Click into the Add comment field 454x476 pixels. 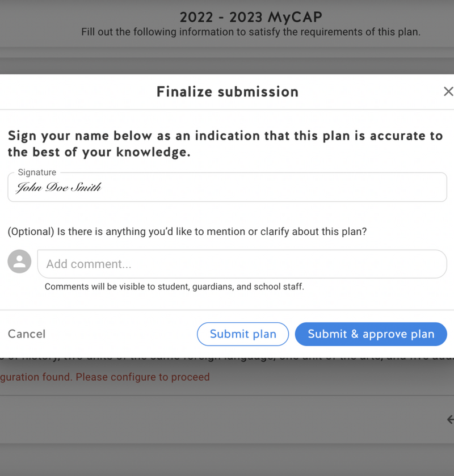[242, 264]
